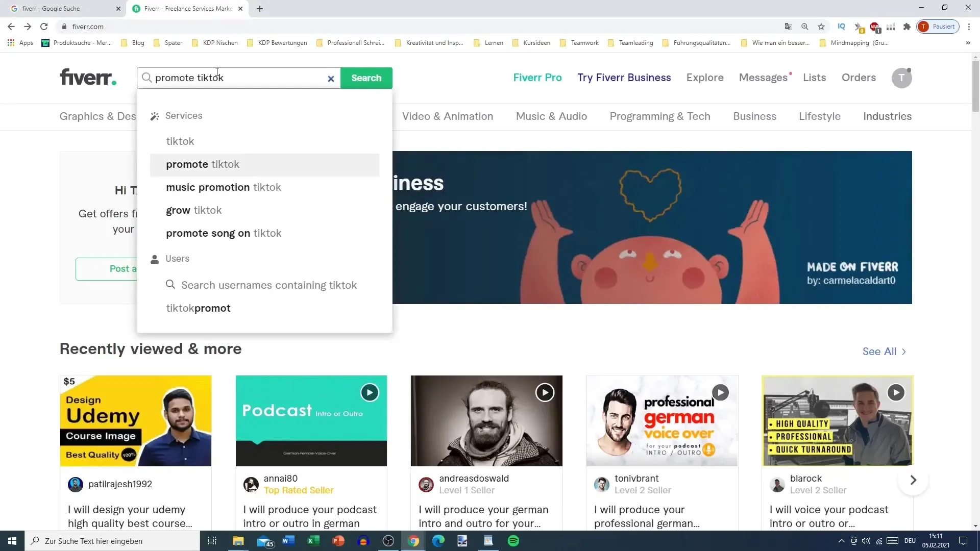This screenshot has height=551, width=980.
Task: Open the Google Translate icon in address bar
Action: [x=789, y=27]
